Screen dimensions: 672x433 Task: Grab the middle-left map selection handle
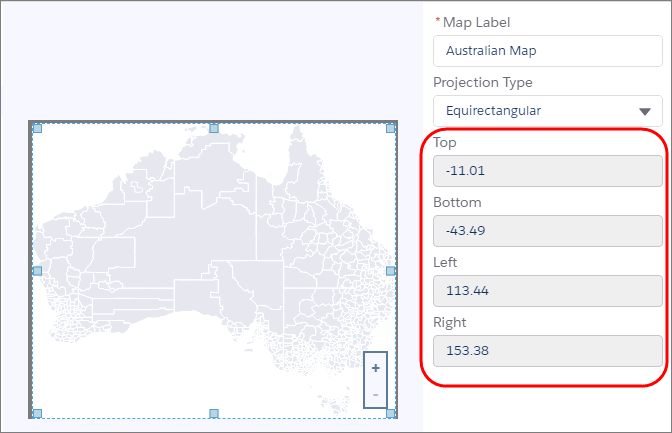point(37,271)
